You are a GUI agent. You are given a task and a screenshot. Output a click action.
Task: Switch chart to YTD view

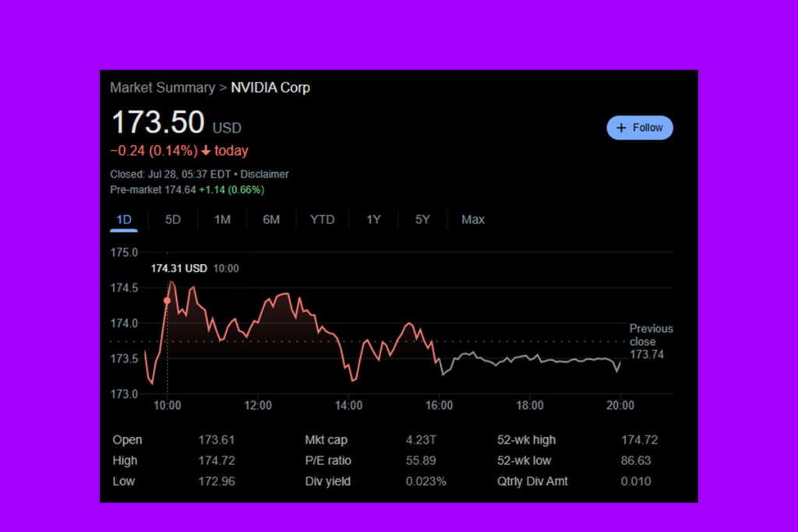point(322,220)
